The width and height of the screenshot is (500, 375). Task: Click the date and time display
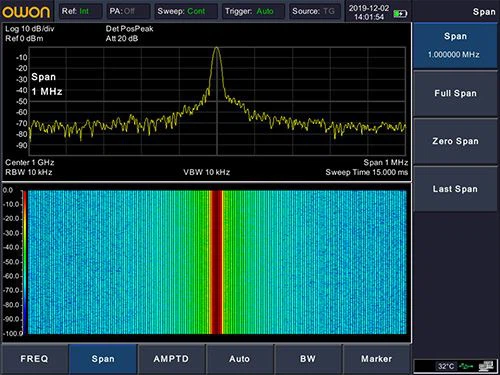tap(369, 12)
